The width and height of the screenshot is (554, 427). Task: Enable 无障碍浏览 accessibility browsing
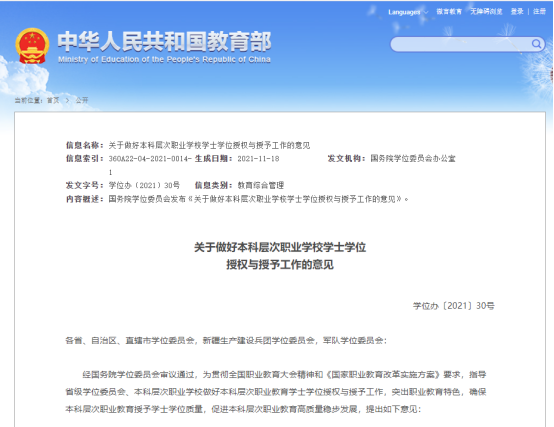tap(486, 12)
